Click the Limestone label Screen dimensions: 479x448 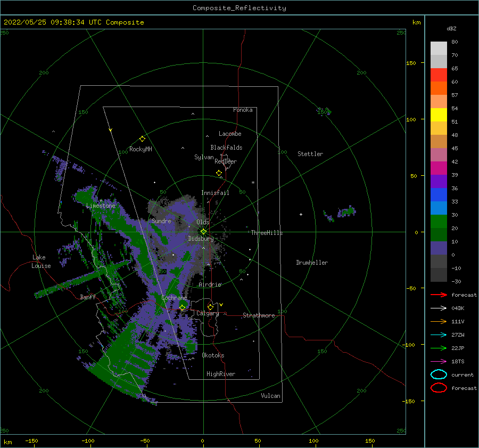[101, 206]
